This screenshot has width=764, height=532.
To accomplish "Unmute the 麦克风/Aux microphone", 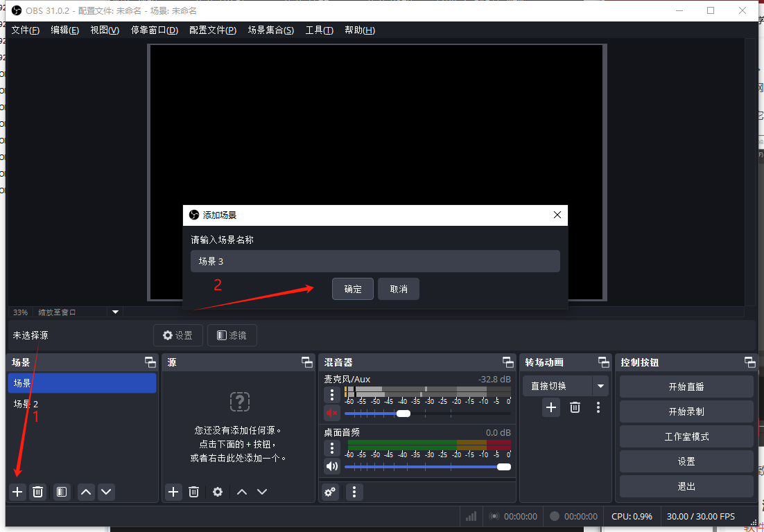I will pos(332,413).
